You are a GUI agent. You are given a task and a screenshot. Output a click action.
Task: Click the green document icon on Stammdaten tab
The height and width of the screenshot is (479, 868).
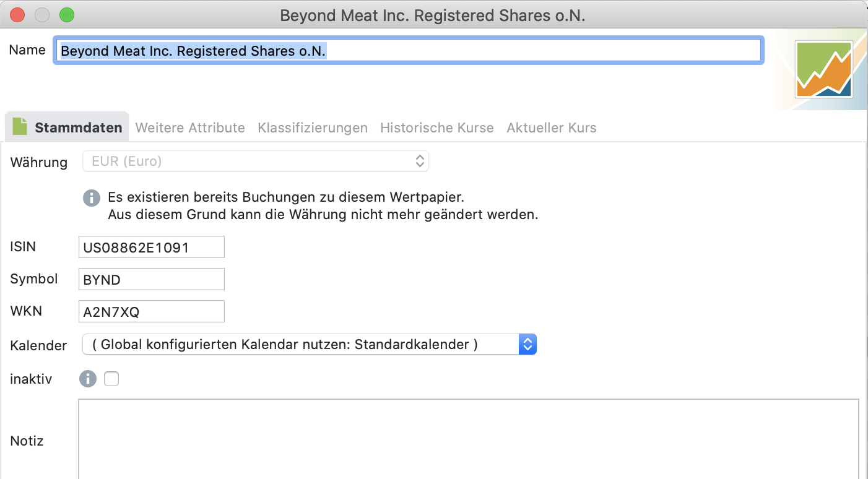tap(20, 126)
